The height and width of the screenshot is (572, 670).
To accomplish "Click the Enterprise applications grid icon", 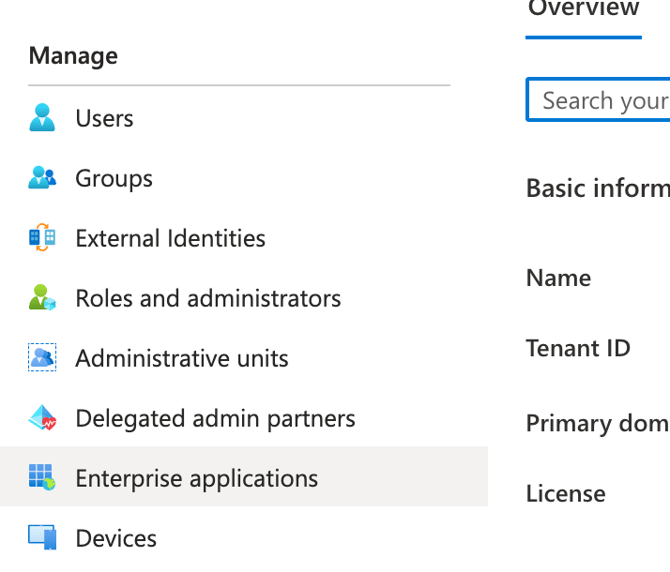I will [42, 478].
